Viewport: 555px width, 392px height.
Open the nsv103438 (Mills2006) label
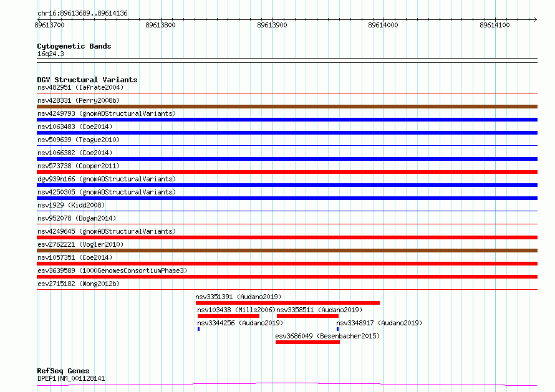pyautogui.click(x=236, y=310)
